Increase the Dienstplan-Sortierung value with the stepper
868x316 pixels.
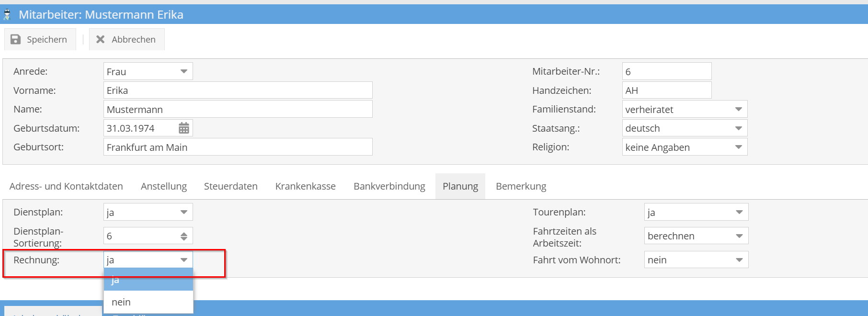(183, 233)
